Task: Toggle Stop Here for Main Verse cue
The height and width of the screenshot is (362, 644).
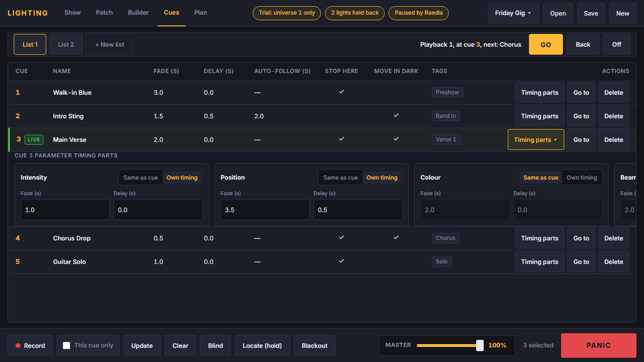Action: (x=341, y=139)
